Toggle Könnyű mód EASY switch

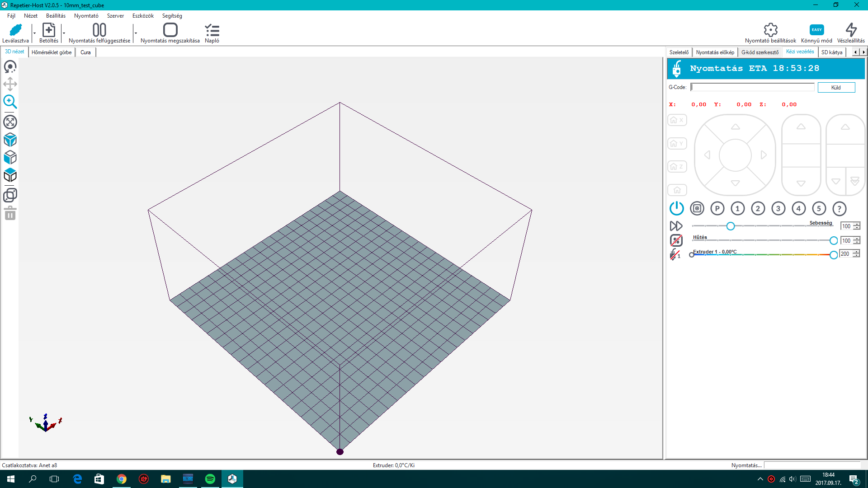point(816,30)
